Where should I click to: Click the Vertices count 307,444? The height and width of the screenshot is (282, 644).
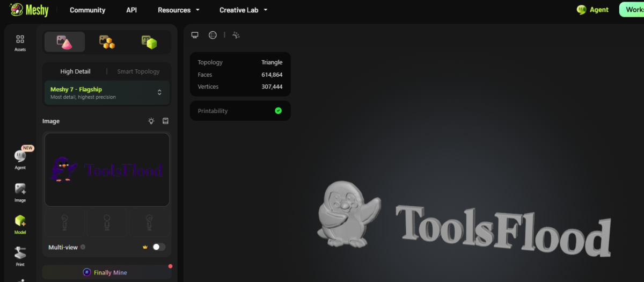click(x=272, y=86)
